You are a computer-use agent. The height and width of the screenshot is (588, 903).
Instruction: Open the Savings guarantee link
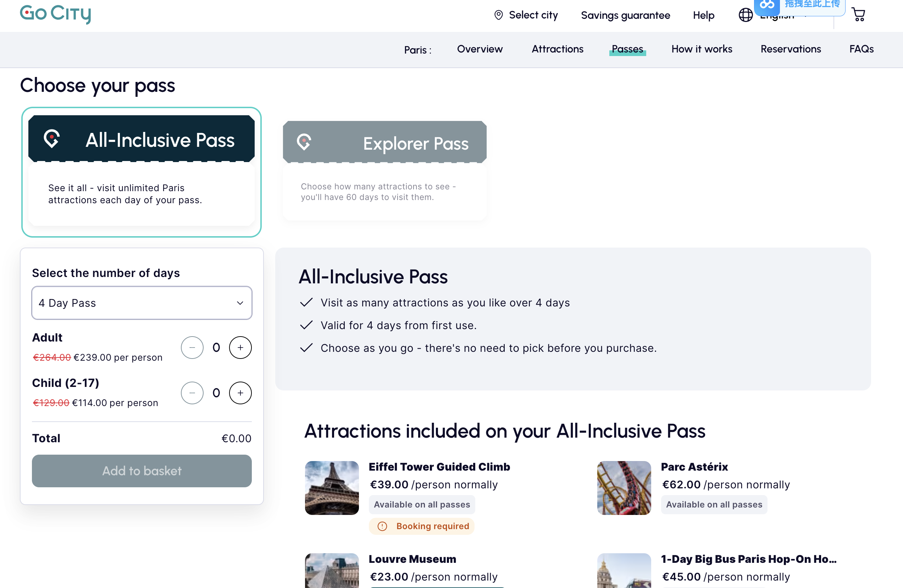pos(625,15)
